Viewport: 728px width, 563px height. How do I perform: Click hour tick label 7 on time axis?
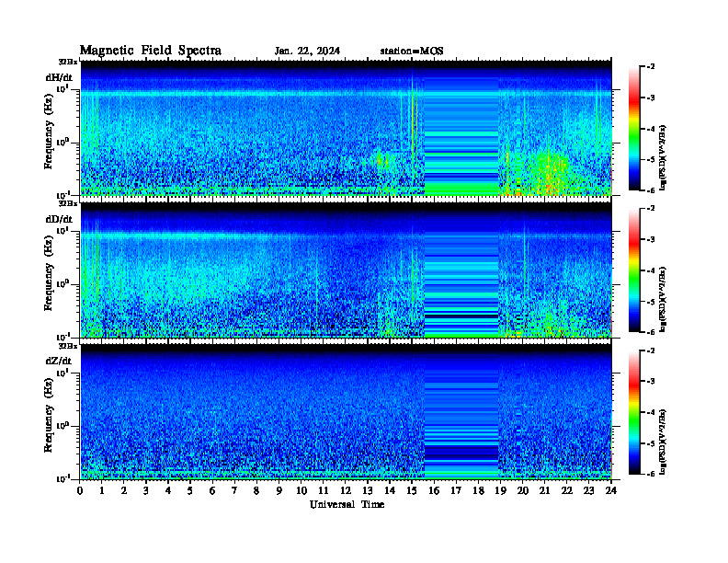(234, 490)
